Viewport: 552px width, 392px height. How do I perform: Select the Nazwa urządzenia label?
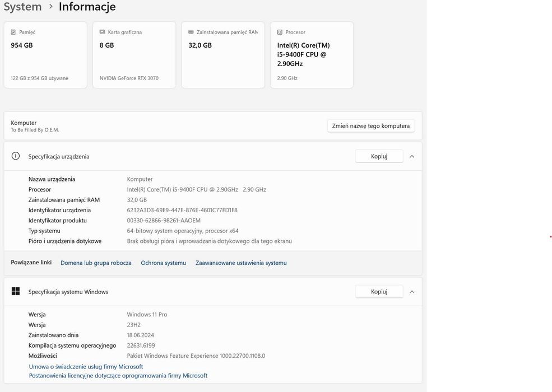tap(52, 179)
